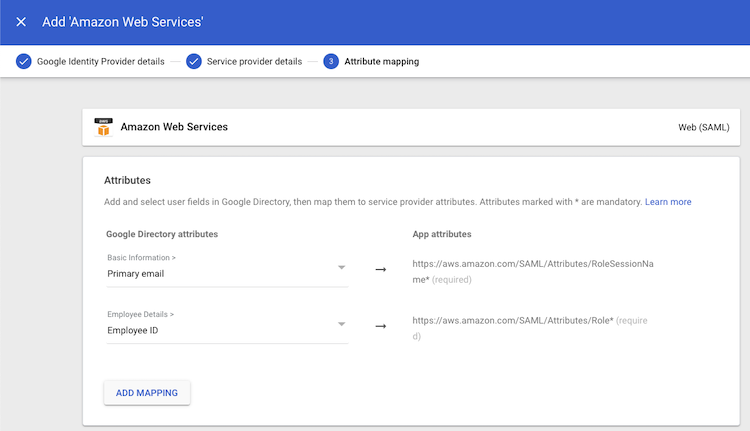Click the Google Identity Provider details checkmark icon
The height and width of the screenshot is (431, 750).
pos(23,61)
